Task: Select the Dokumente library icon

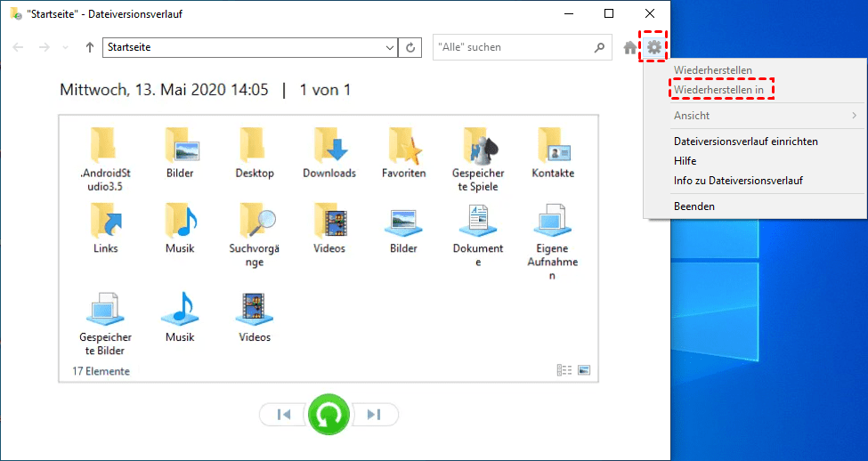Action: [x=478, y=222]
